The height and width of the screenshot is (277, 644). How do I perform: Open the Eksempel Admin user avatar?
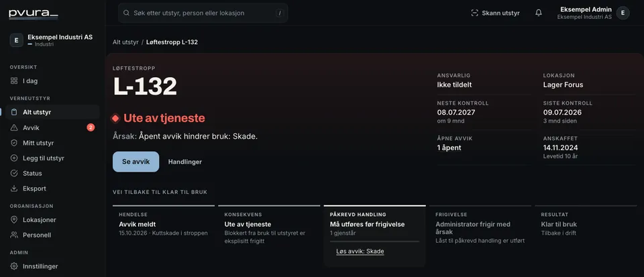pos(623,13)
